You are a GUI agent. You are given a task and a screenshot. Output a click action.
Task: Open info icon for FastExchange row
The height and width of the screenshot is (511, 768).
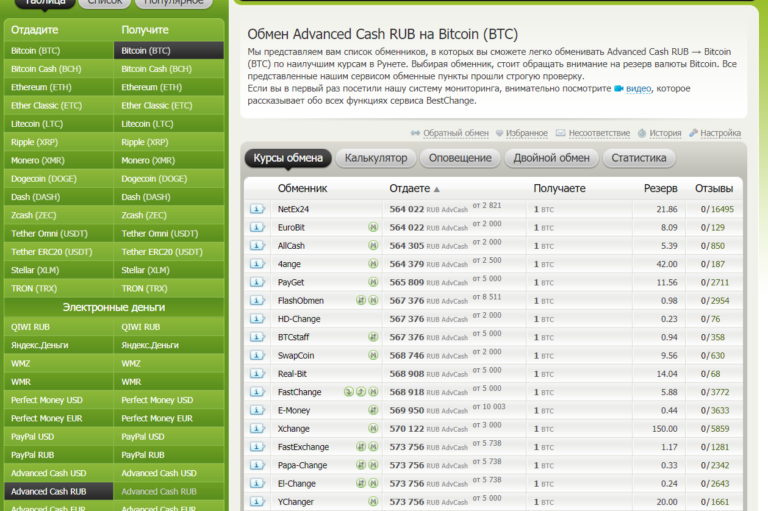point(257,447)
